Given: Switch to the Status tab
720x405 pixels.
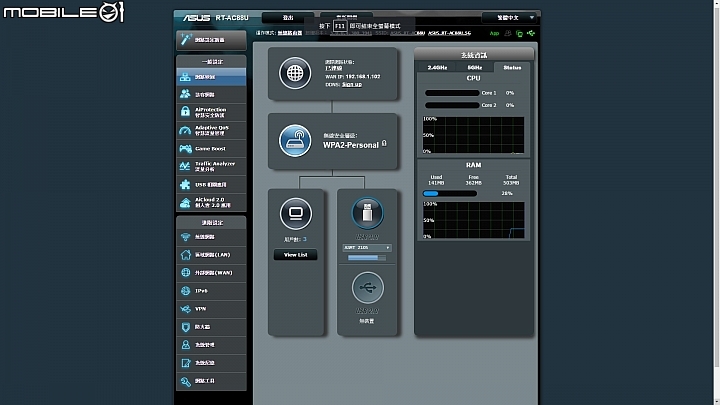Looking at the screenshot, I should (512, 68).
